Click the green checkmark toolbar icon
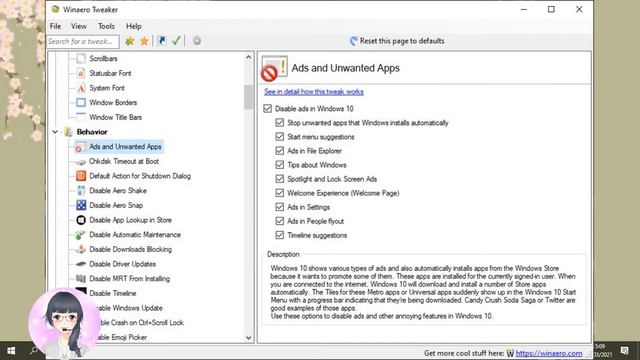The width and height of the screenshot is (640, 360). [176, 41]
